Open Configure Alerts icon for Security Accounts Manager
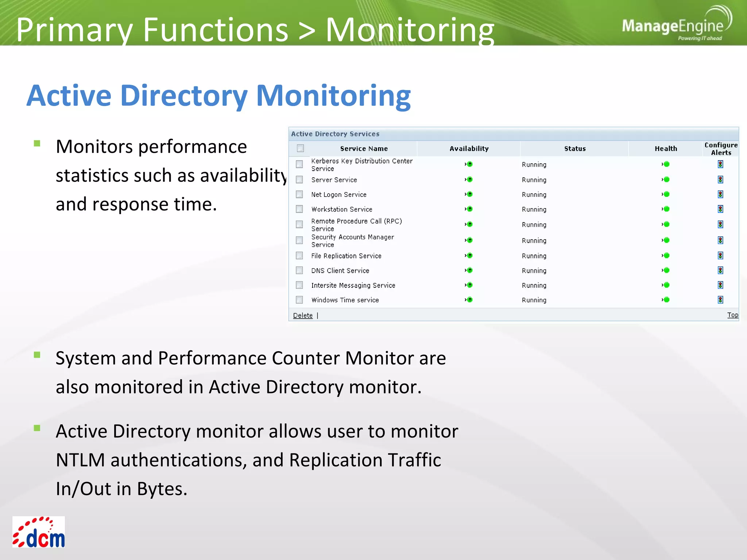The image size is (747, 560). [x=720, y=240]
